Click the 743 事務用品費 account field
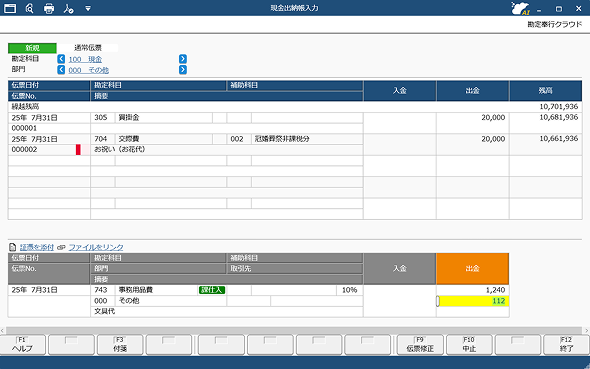The width and height of the screenshot is (590, 369). pos(144,290)
